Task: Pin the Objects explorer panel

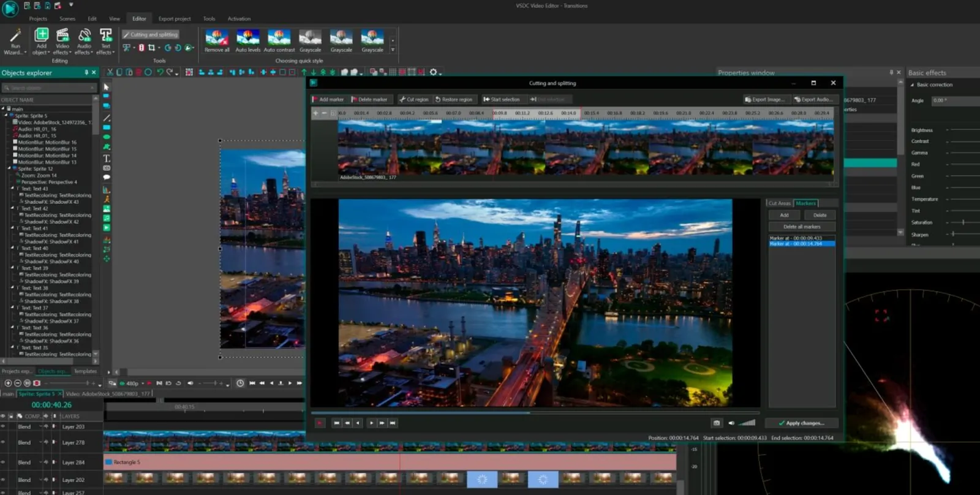Action: tap(86, 72)
